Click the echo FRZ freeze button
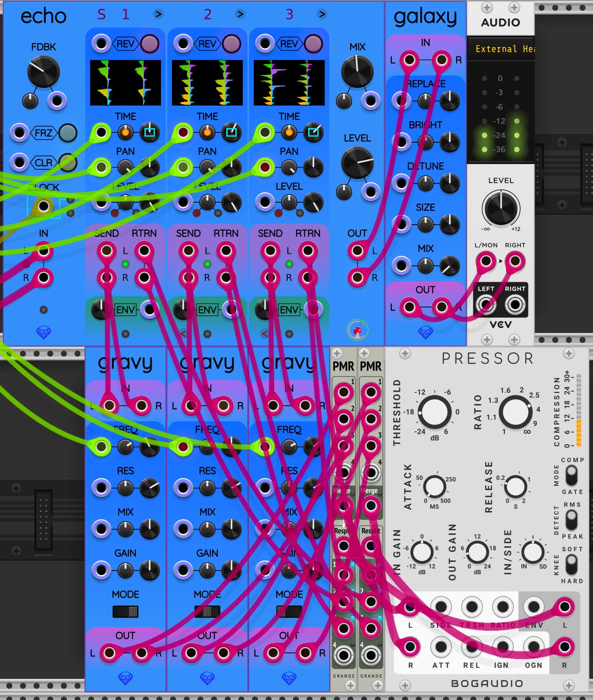Image resolution: width=593 pixels, height=700 pixels. (x=68, y=133)
